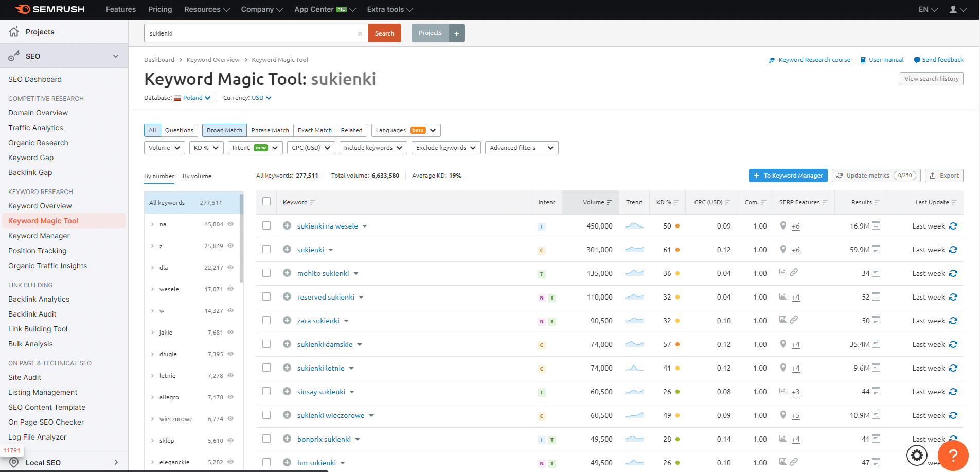Open the user account icon menu
980x472 pixels.
click(957, 9)
